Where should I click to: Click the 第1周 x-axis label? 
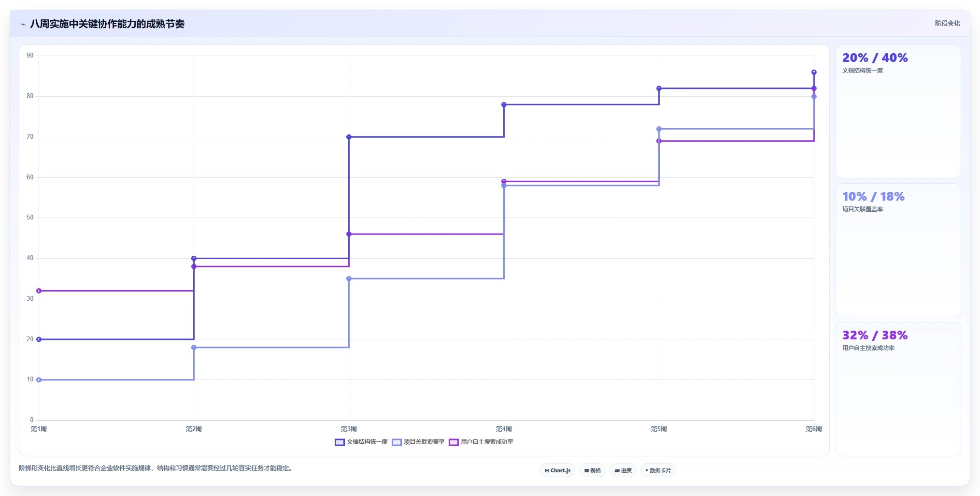[39, 429]
